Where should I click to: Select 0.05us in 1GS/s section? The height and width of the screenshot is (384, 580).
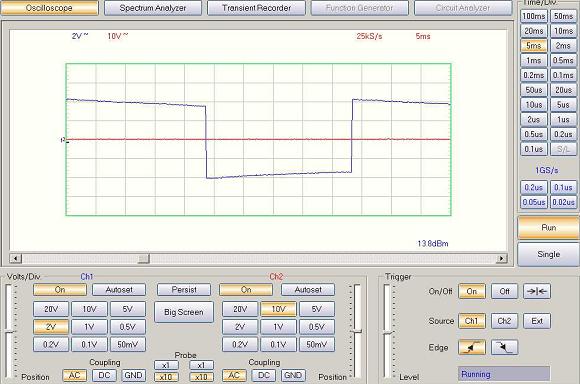coord(534,202)
